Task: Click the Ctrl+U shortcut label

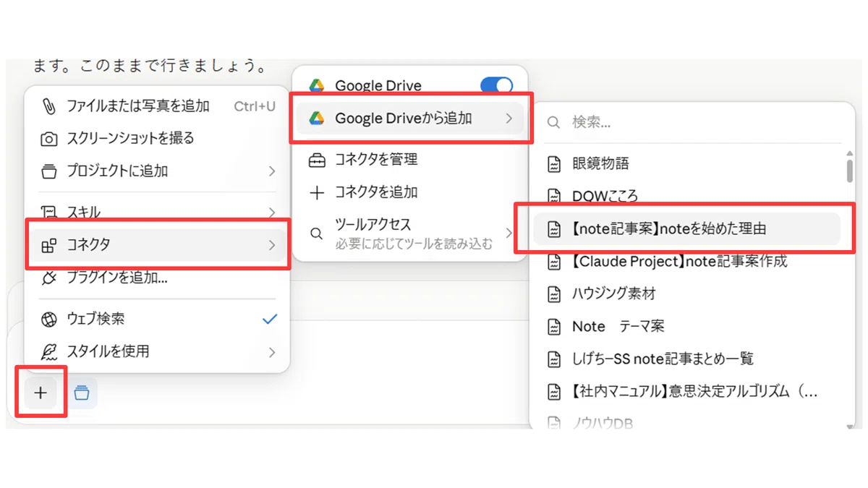Action: (x=255, y=106)
